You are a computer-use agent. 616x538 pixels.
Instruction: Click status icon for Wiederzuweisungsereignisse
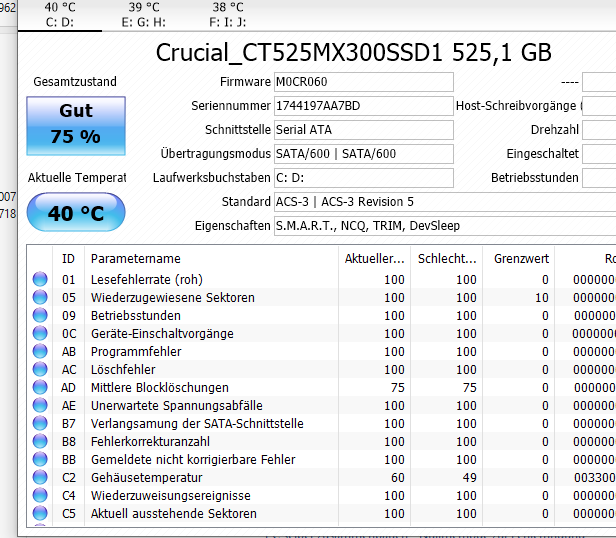point(40,496)
